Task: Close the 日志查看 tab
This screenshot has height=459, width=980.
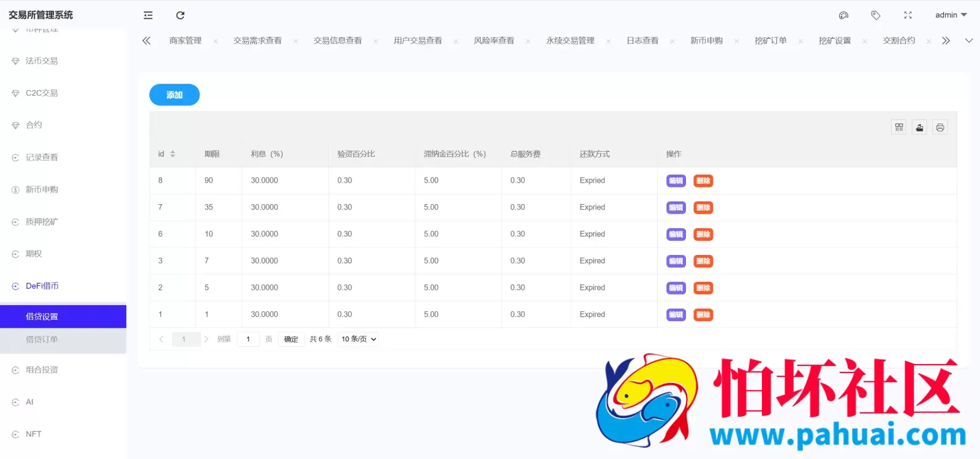Action: coord(672,42)
